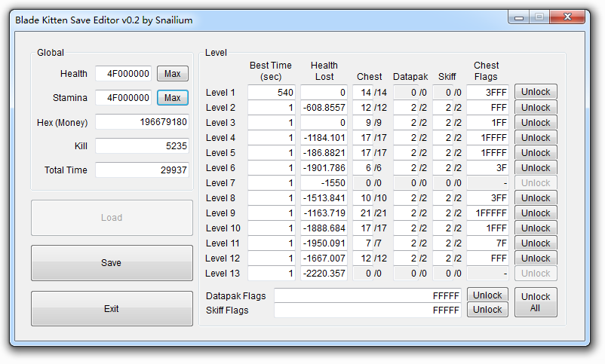Edit the Total Time field

point(142,170)
